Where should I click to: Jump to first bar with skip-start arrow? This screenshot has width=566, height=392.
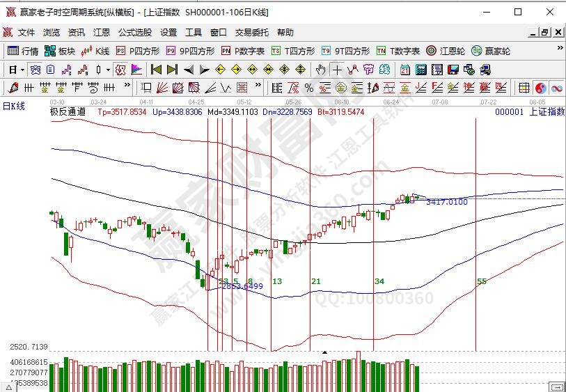156,70
